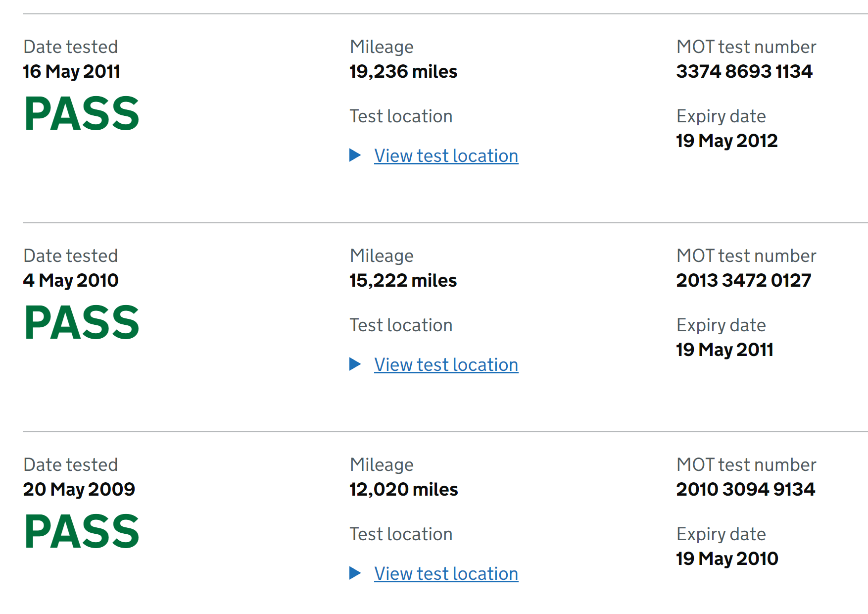The image size is (868, 614).
Task: Expand triangle arrow for 4 May 2010 test location
Action: pyautogui.click(x=355, y=364)
